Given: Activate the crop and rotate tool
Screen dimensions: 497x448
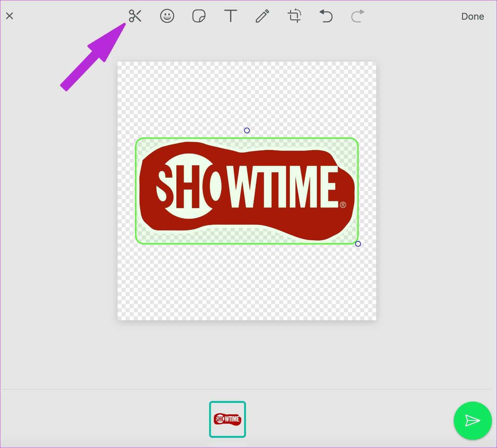Looking at the screenshot, I should click(x=295, y=16).
